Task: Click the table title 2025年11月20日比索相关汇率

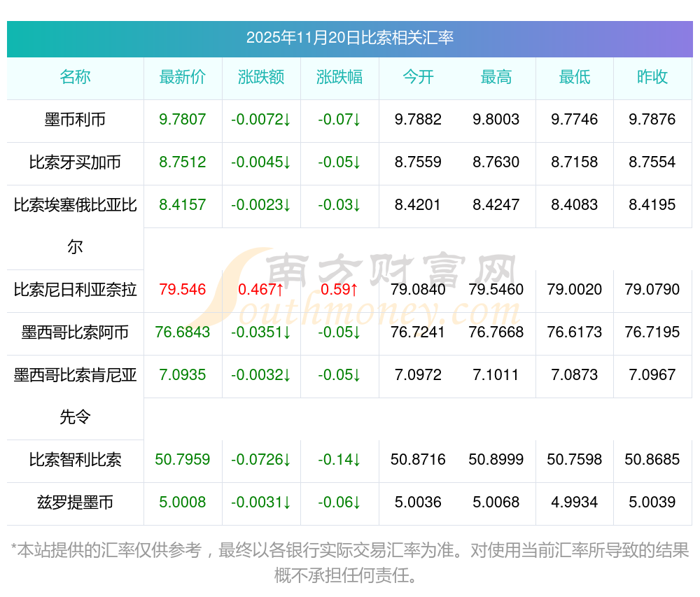Action: tap(349, 38)
